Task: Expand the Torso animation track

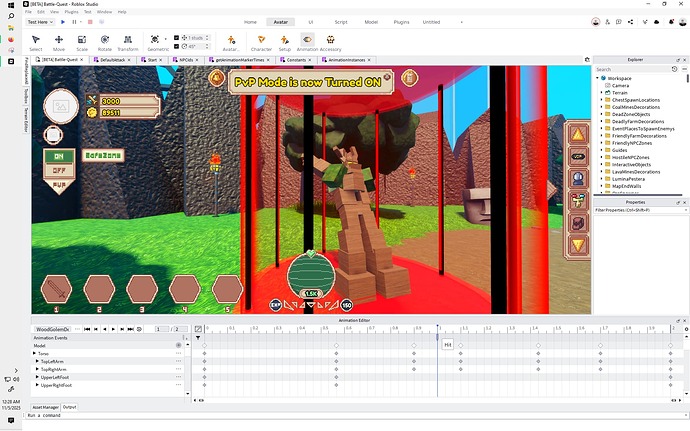Action: point(34,354)
